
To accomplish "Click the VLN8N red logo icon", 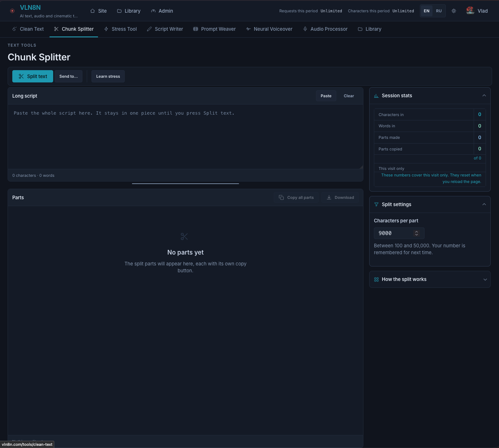I will coord(12,11).
